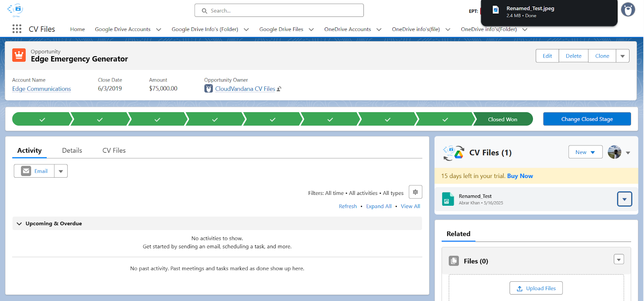Open the App Launcher dots grid
This screenshot has width=644, height=301.
[x=17, y=29]
